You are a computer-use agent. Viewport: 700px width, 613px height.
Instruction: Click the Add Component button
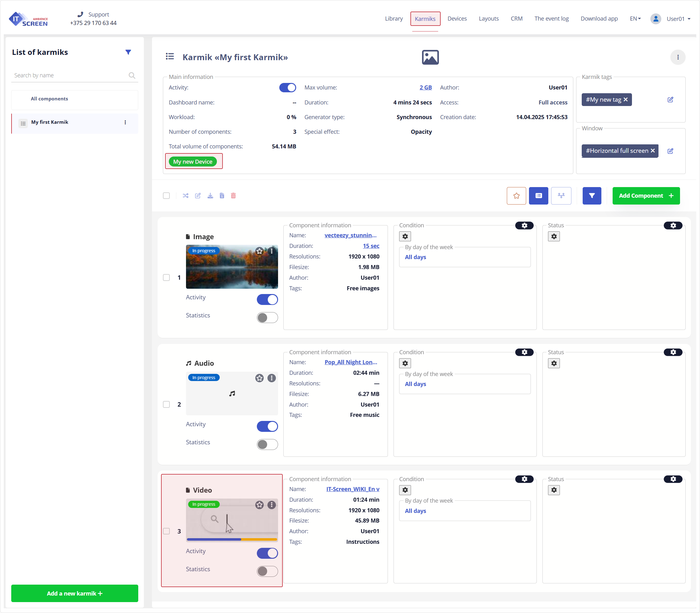tap(646, 196)
